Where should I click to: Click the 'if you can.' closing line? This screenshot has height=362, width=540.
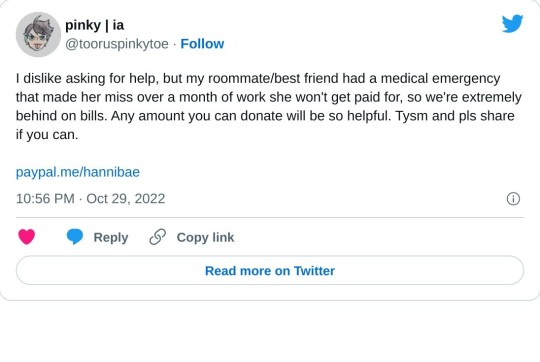click(47, 134)
